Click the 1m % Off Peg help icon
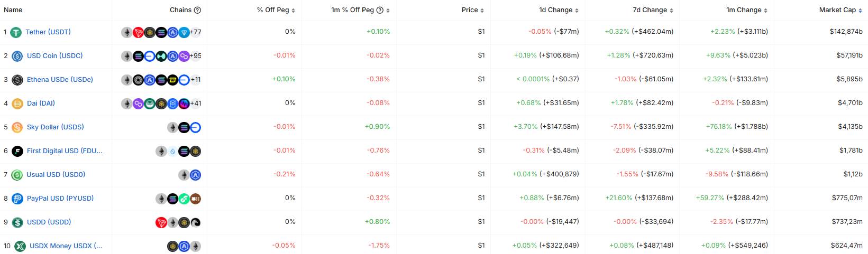 click(x=380, y=10)
